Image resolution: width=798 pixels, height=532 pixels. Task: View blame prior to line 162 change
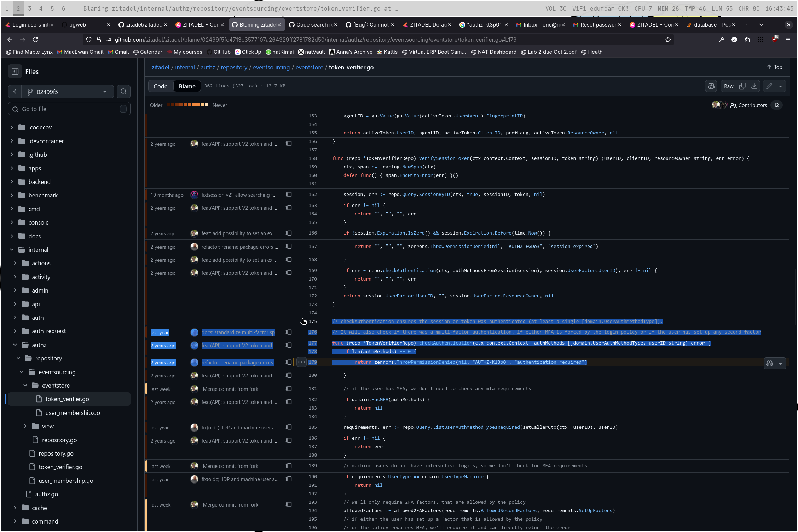pyautogui.click(x=288, y=195)
